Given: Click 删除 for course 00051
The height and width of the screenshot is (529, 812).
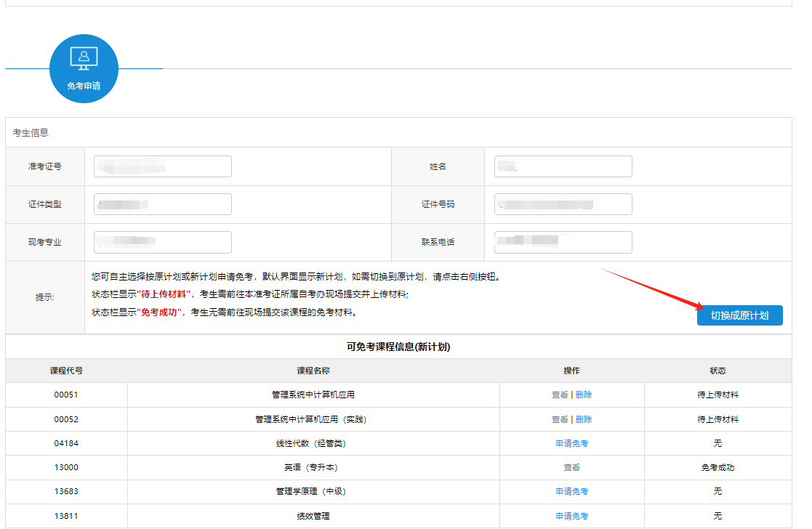Looking at the screenshot, I should point(584,395).
